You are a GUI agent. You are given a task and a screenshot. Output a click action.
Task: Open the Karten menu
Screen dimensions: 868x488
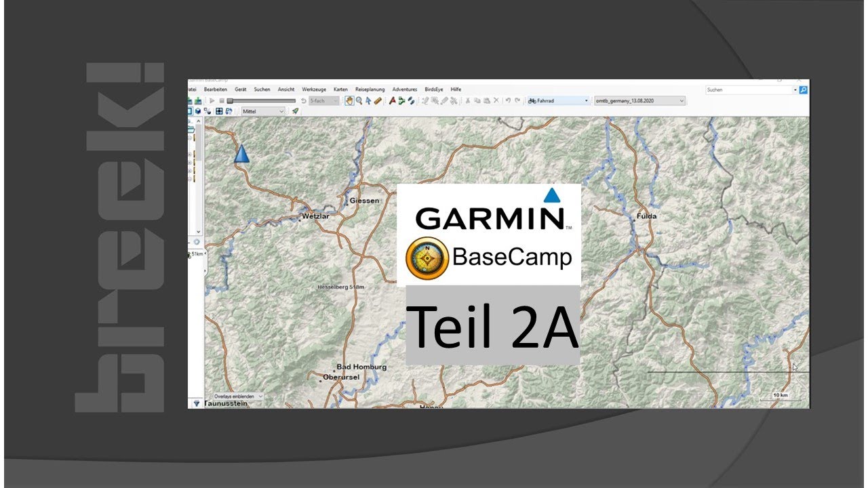pyautogui.click(x=340, y=89)
